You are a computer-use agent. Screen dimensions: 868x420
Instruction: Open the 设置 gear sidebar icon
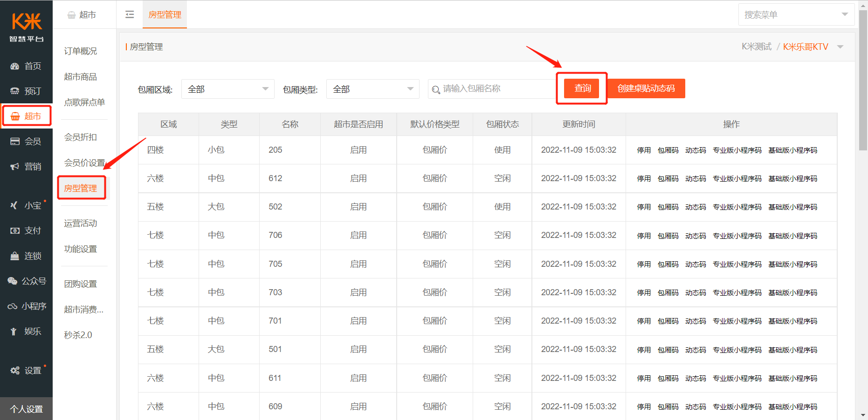pyautogui.click(x=15, y=371)
